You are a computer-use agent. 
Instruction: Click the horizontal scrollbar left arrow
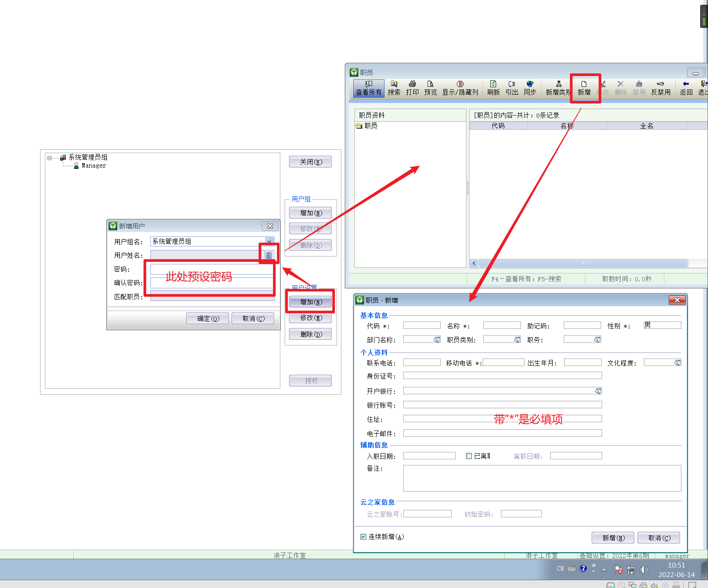tap(474, 263)
